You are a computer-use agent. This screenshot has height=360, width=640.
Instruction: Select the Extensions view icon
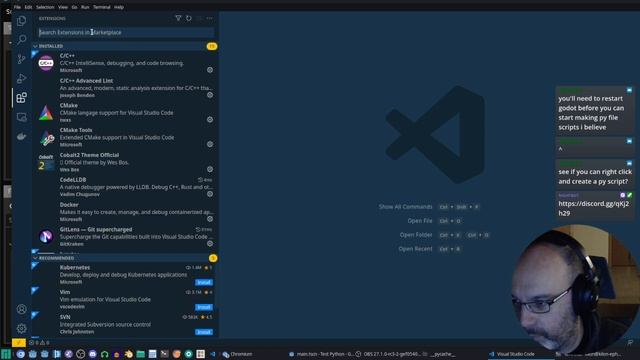(22, 98)
